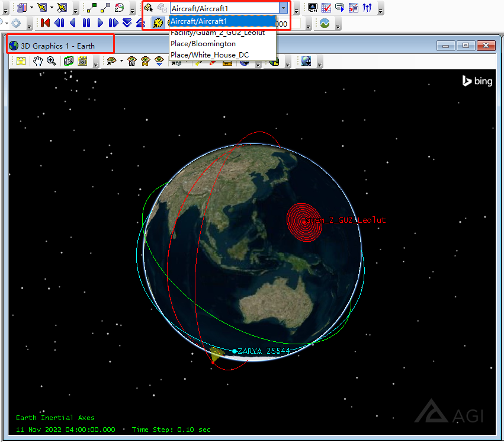Click the stored views camera icon

point(82,61)
